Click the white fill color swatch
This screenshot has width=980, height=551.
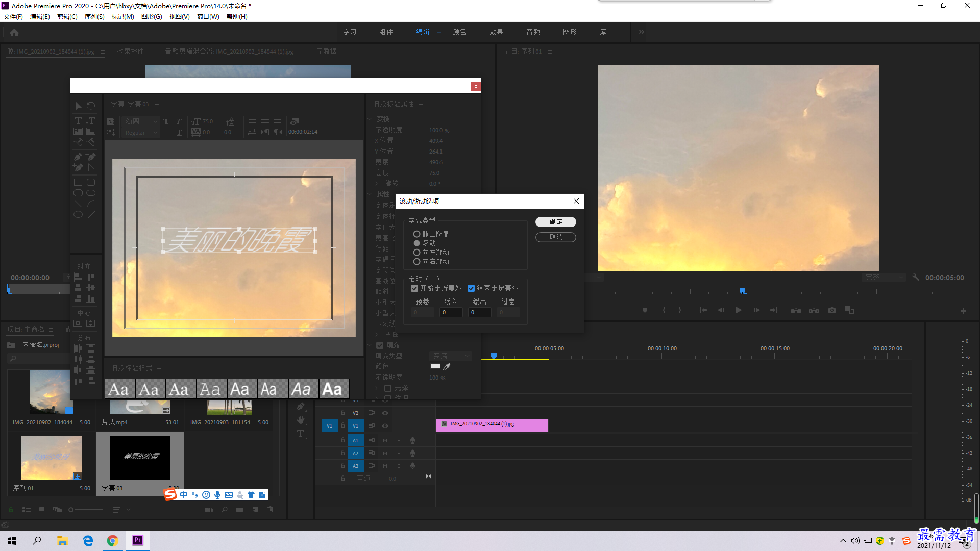point(435,366)
